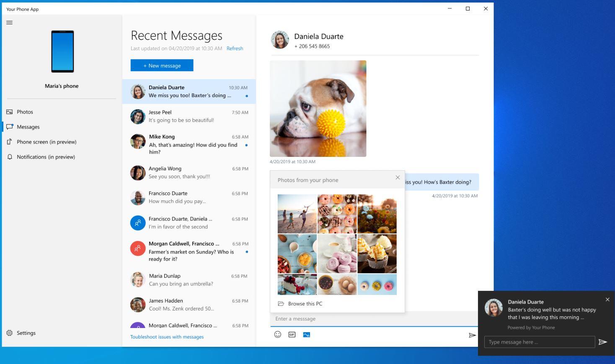Close the Photos from your phone popup
The height and width of the screenshot is (364, 615).
click(x=398, y=177)
